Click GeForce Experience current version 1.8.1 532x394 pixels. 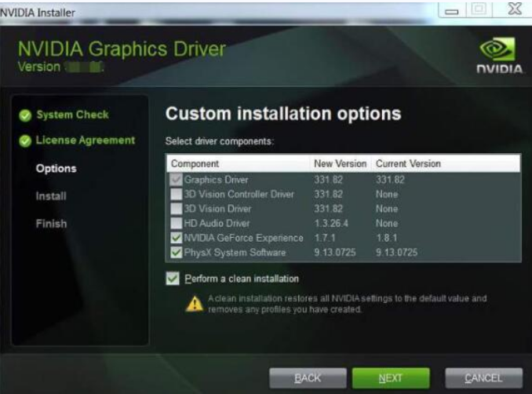(387, 238)
